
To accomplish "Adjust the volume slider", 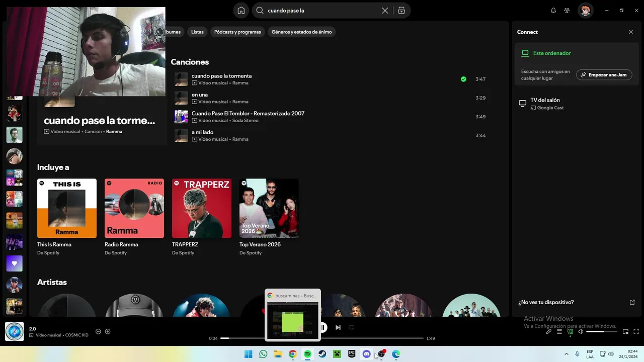I will [x=602, y=331].
